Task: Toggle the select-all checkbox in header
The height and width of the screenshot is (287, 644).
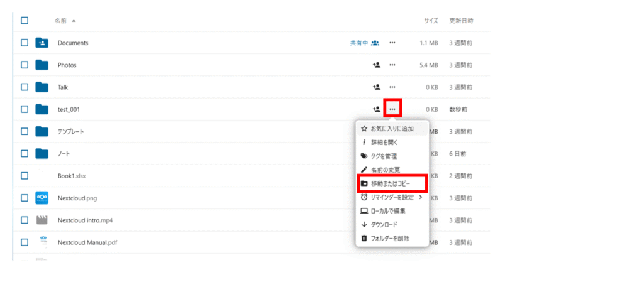Action: click(x=25, y=20)
